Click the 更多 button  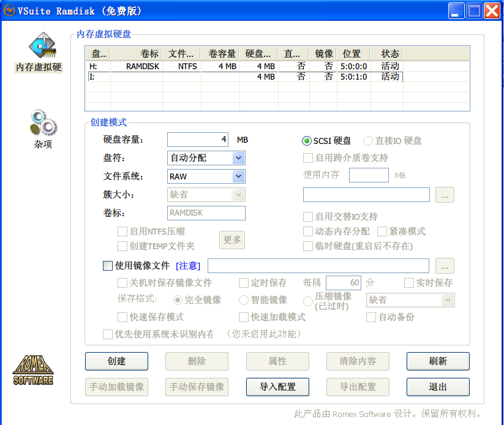coord(232,240)
